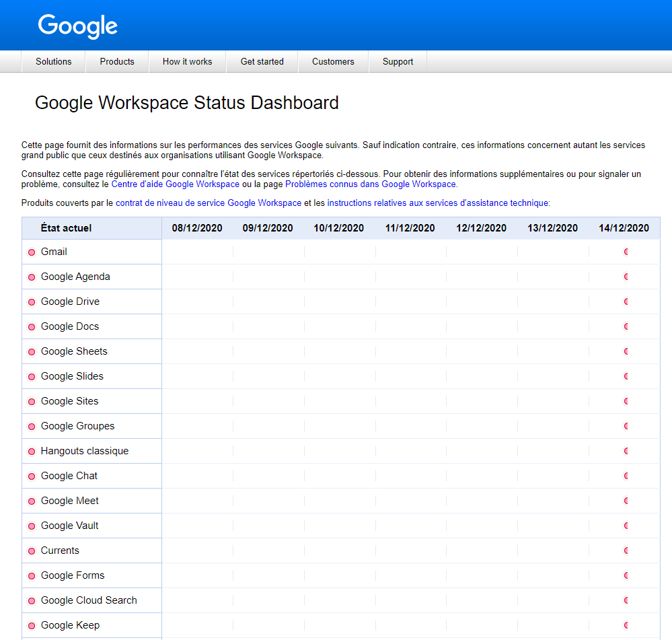Open Gmail outage marker on 14/12/2020
Viewport: 672px width, 640px height.
click(x=626, y=252)
